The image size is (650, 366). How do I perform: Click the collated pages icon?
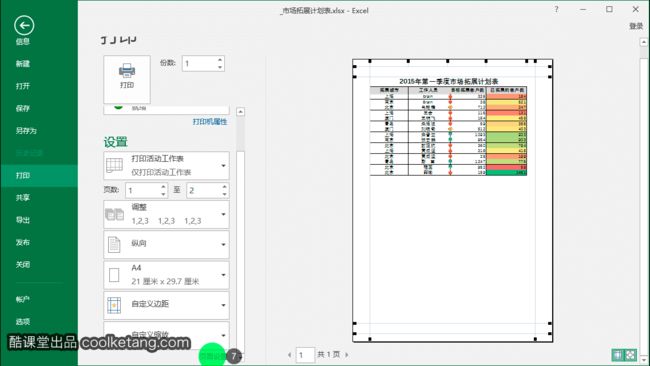tap(114, 214)
